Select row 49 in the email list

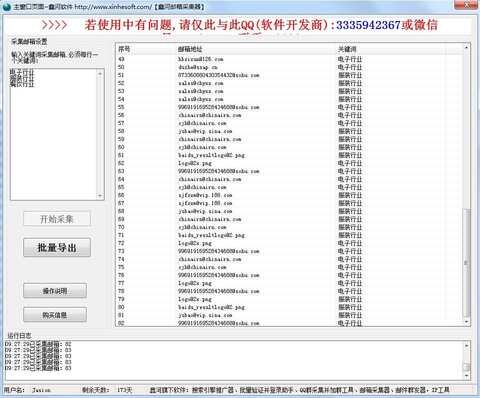289,59
